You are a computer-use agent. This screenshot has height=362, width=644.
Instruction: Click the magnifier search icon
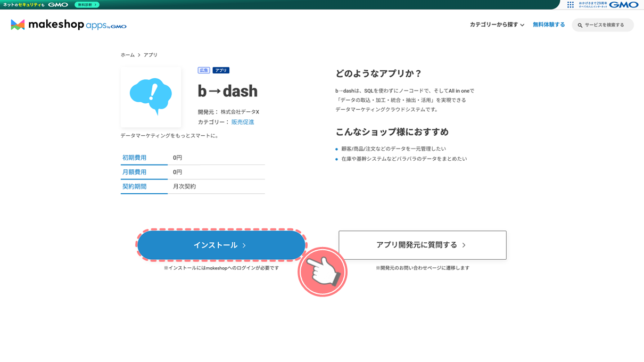click(580, 25)
